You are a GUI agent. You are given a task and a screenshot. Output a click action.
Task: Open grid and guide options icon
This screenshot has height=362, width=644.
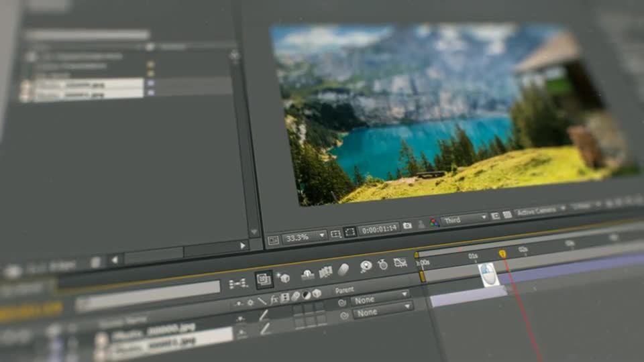pyautogui.click(x=335, y=234)
